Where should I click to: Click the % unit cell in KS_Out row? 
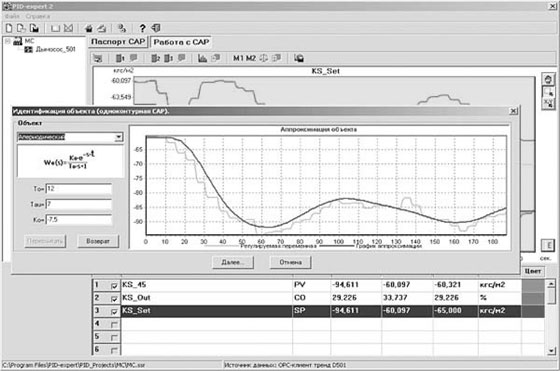(500, 298)
